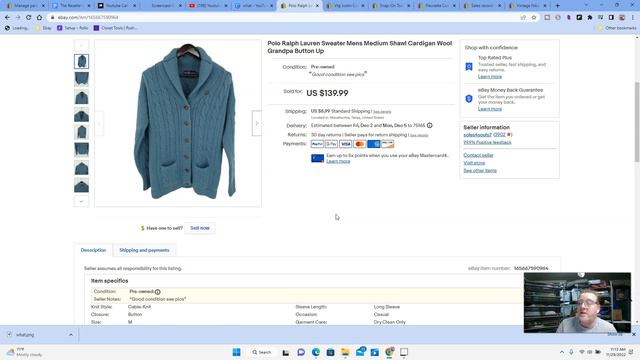Expand the what.png download options chevron

point(71,335)
